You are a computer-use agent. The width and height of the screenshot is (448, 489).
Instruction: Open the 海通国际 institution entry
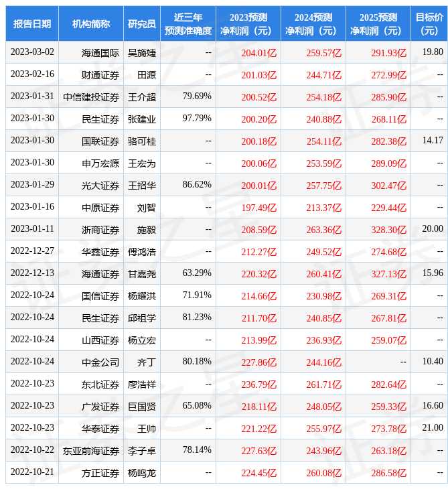click(x=100, y=52)
